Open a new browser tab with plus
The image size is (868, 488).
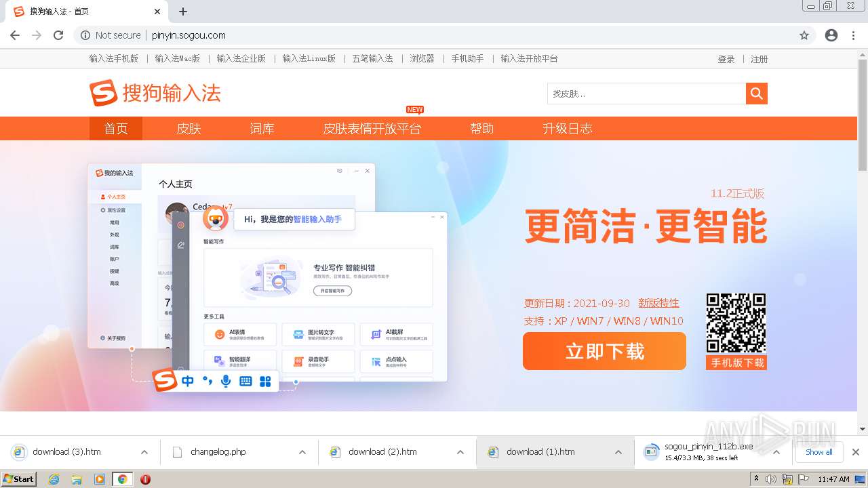click(183, 12)
